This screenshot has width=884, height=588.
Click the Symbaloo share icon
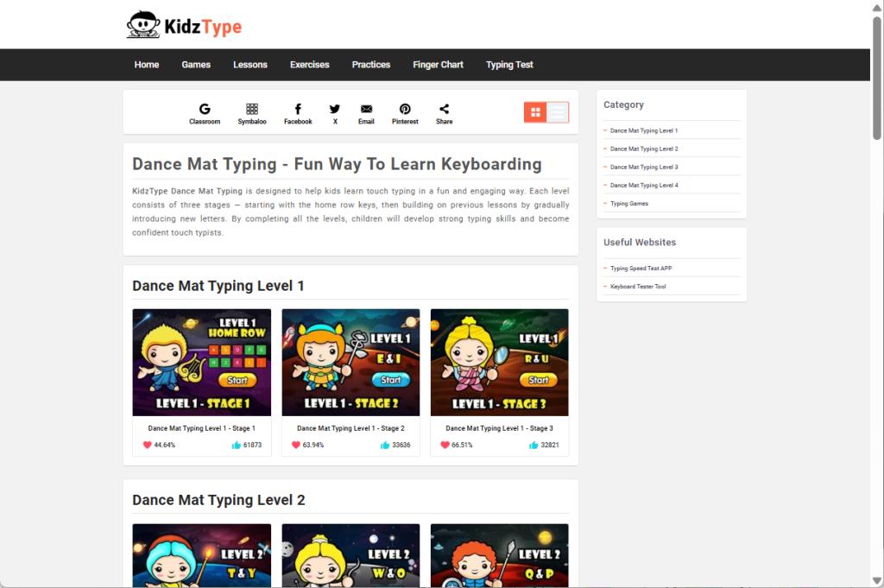[252, 110]
